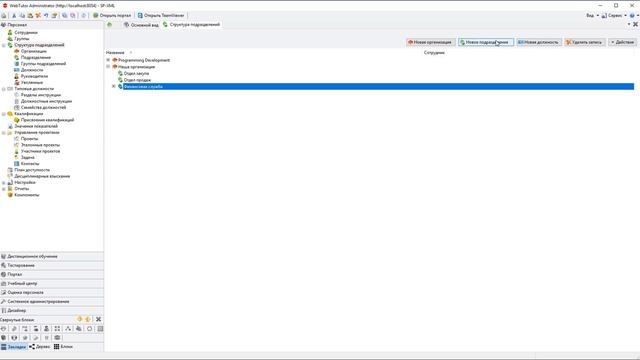The height and width of the screenshot is (360, 640).
Task: Open the Портал section
Action: 52,274
